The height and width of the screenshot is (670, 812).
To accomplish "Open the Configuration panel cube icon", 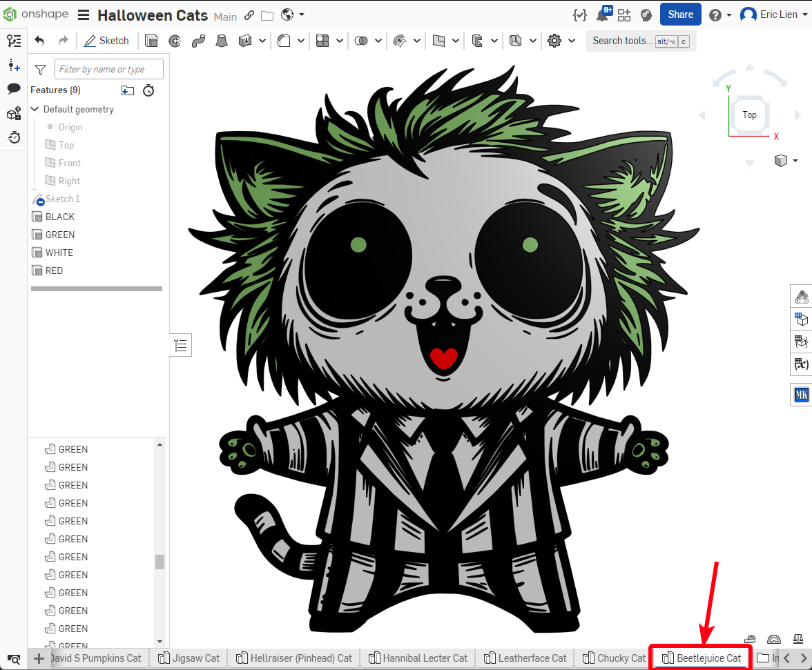I will tap(801, 319).
